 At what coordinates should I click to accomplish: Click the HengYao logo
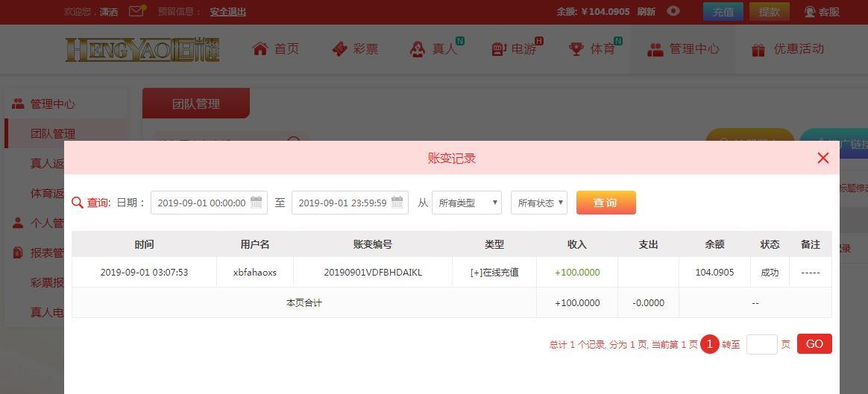click(142, 49)
